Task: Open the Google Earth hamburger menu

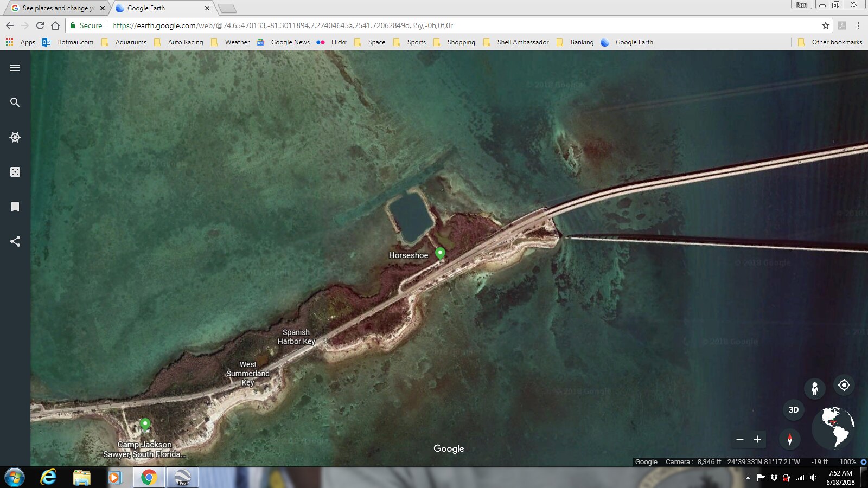Action: pyautogui.click(x=15, y=68)
